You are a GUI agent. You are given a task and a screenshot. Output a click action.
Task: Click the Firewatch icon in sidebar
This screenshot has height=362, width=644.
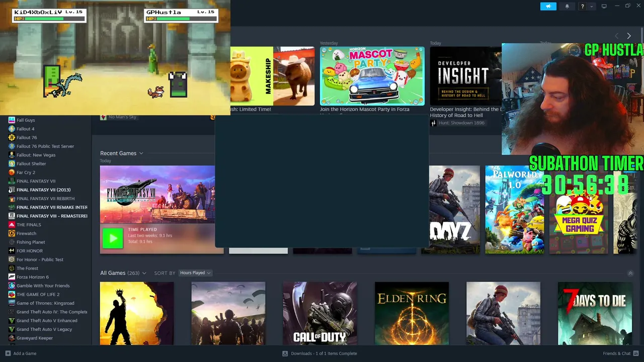pos(12,233)
